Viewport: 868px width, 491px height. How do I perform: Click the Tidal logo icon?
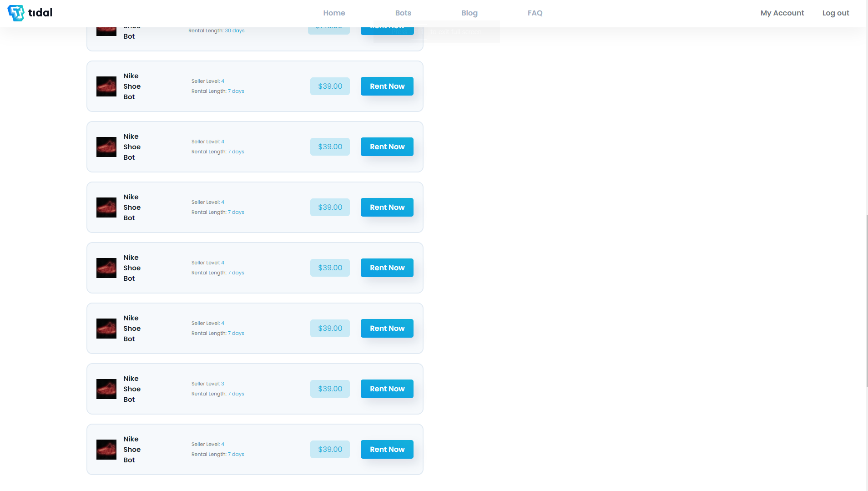16,13
